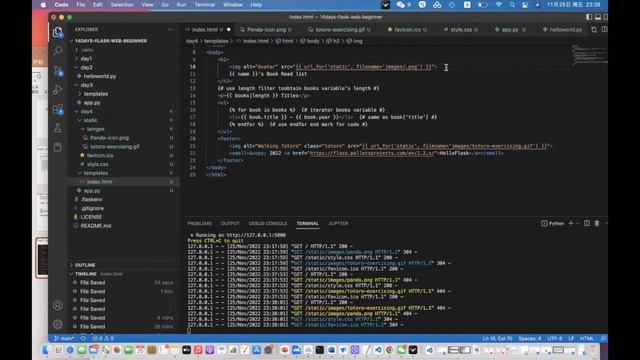Kill the terminal with the trash icon
The image size is (640, 360).
[597, 223]
